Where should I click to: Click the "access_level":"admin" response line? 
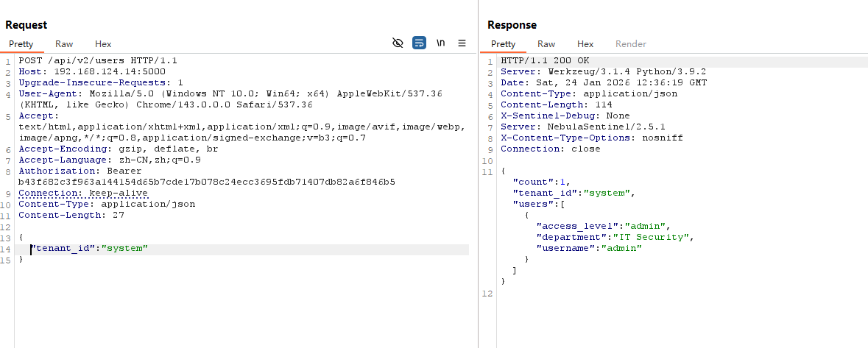point(603,226)
